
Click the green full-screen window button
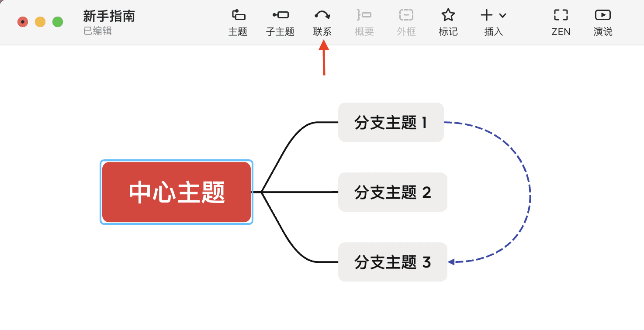click(57, 21)
